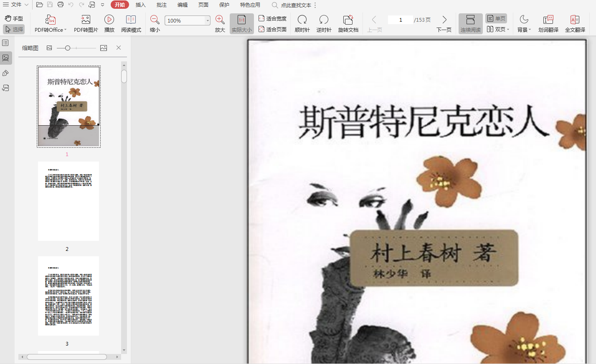596x364 pixels.
Task: Click the export icon next to redo
Action: coord(92,5)
